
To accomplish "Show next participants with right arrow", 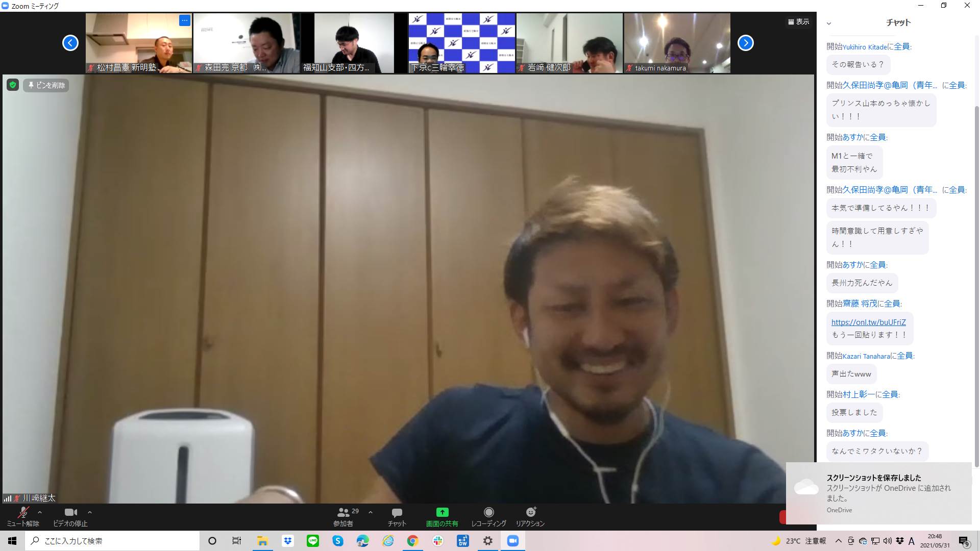I will click(x=746, y=43).
